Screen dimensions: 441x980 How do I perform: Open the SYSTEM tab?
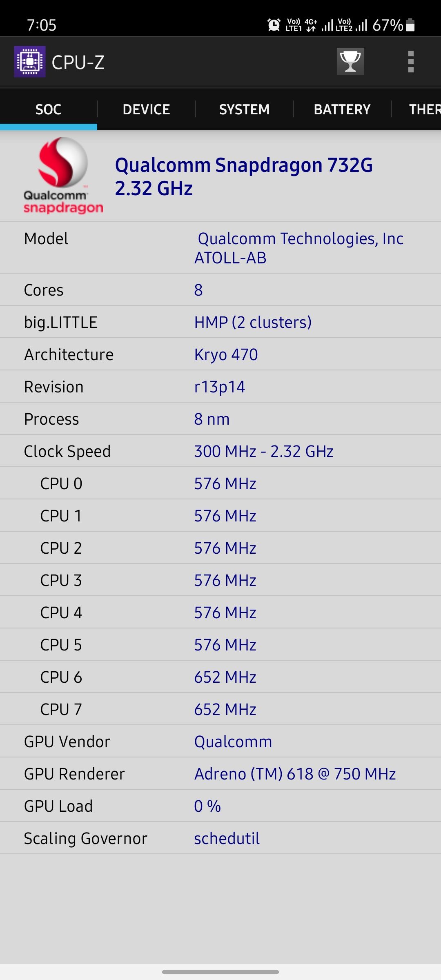pyautogui.click(x=244, y=109)
